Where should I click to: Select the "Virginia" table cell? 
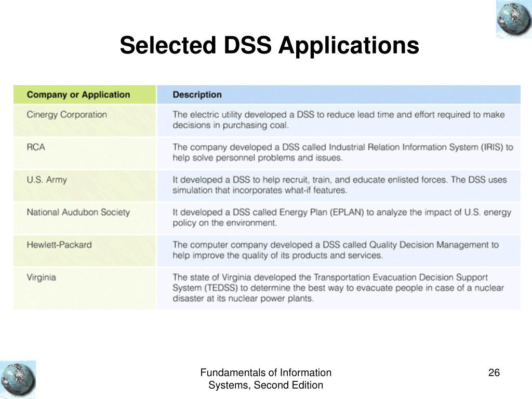click(x=85, y=288)
